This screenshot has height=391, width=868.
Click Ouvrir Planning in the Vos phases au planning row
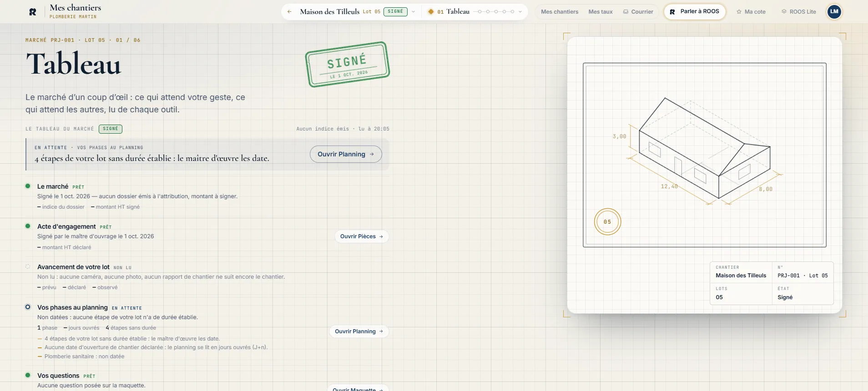click(359, 331)
